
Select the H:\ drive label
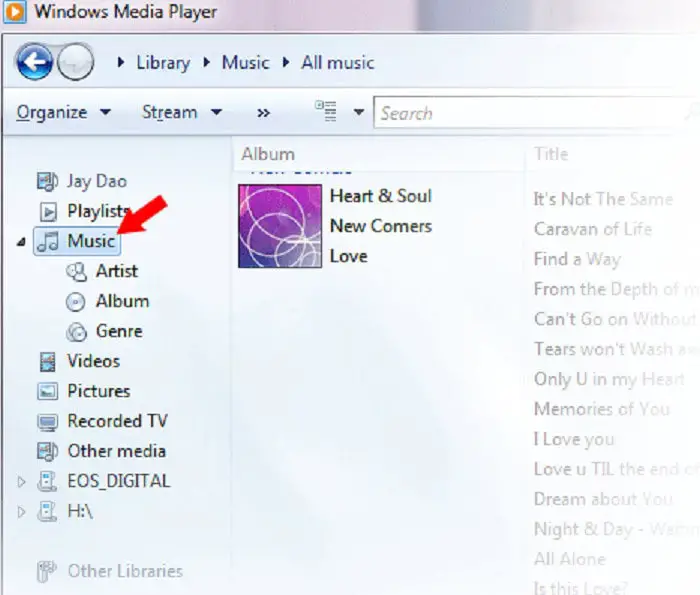click(80, 511)
